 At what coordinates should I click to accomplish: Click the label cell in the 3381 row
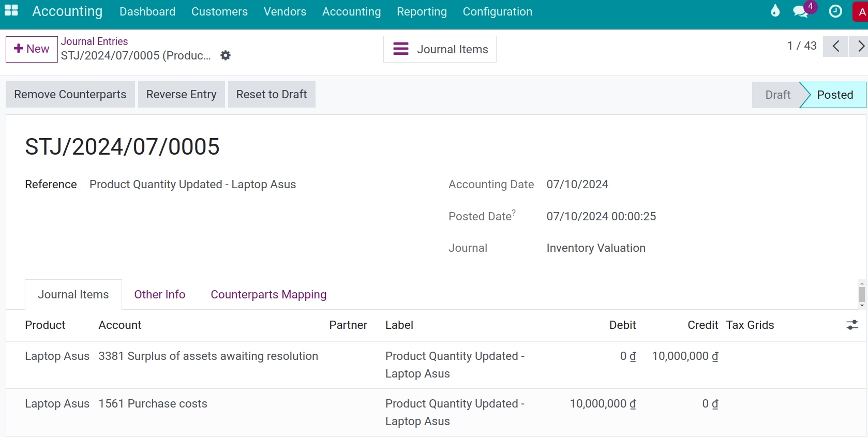coord(455,365)
